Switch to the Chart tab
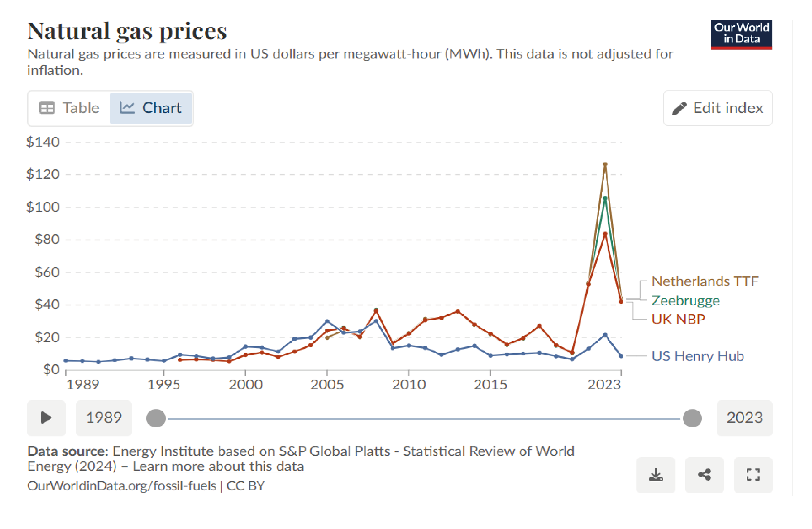812x529 pixels. [150, 108]
